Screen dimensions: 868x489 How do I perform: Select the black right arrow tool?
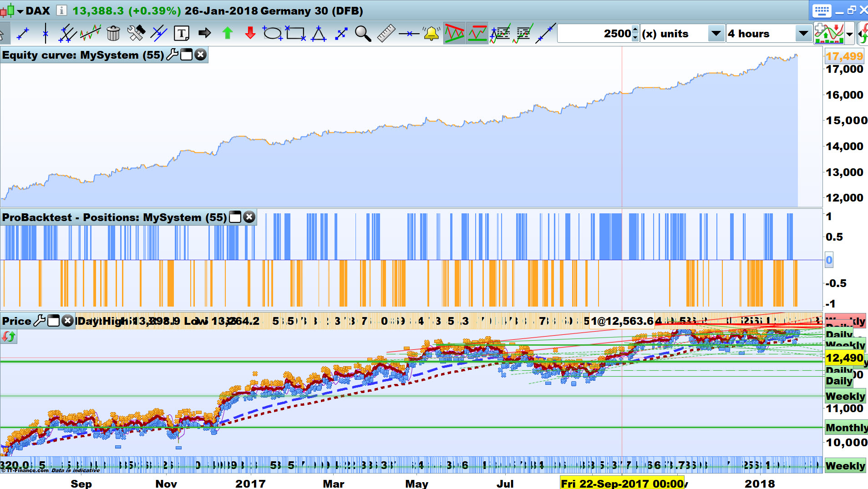pyautogui.click(x=204, y=33)
